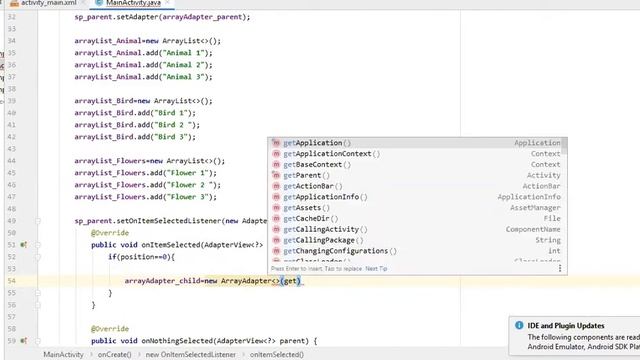Click the @Override annotation on line 58
Screen dimensions: 640x360
pos(110,329)
